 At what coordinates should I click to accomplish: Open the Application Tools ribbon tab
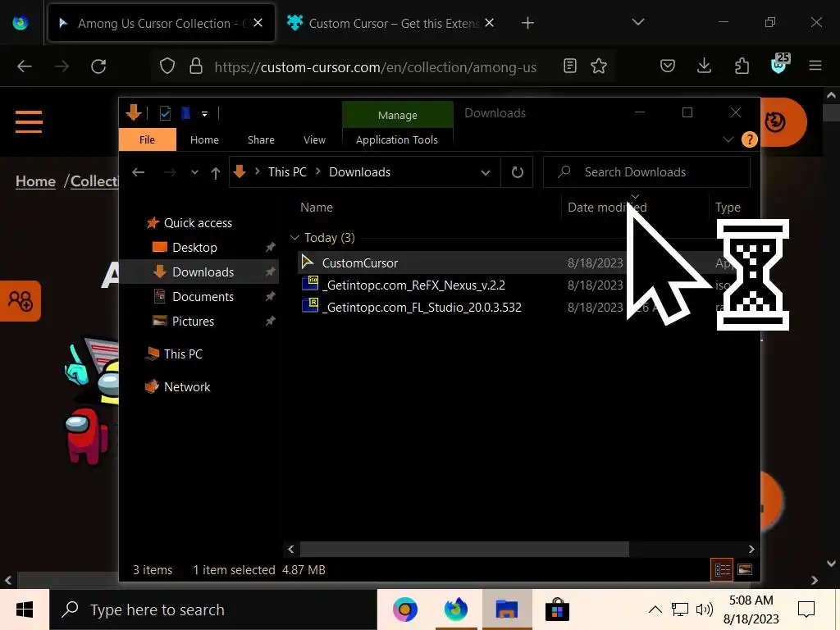(397, 139)
